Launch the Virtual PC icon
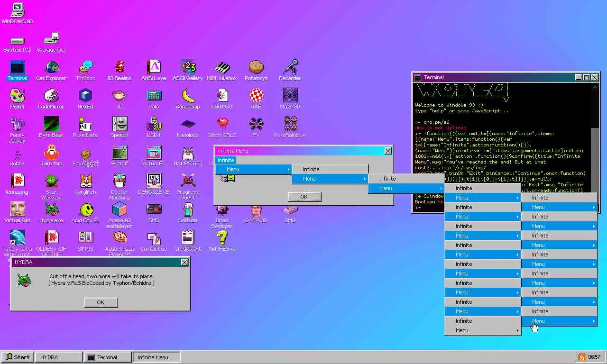The height and width of the screenshot is (364, 607). point(154,155)
